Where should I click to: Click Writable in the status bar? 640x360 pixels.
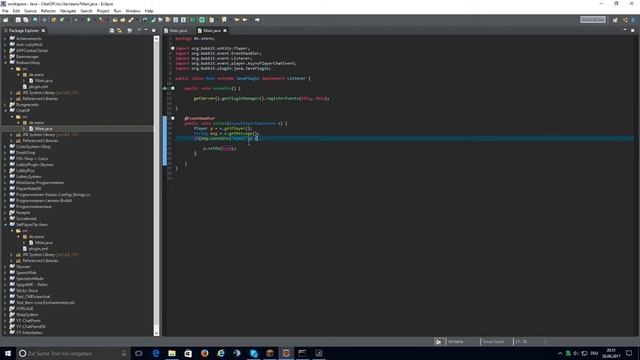click(456, 342)
